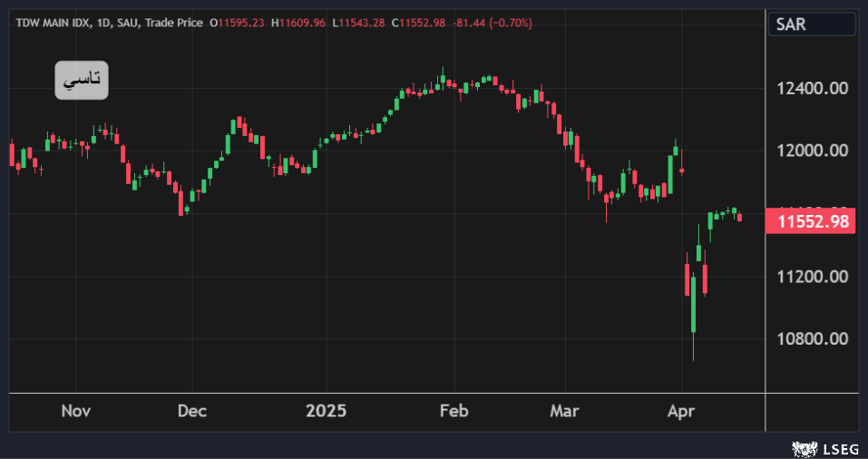Click the open value O11595.23
868x459 pixels.
point(238,22)
